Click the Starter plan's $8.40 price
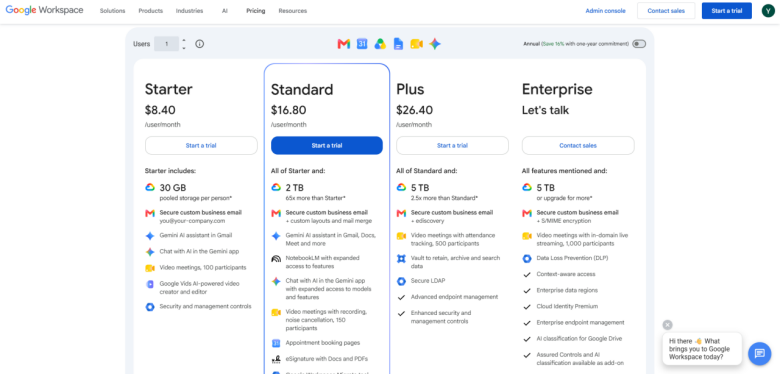 (160, 110)
